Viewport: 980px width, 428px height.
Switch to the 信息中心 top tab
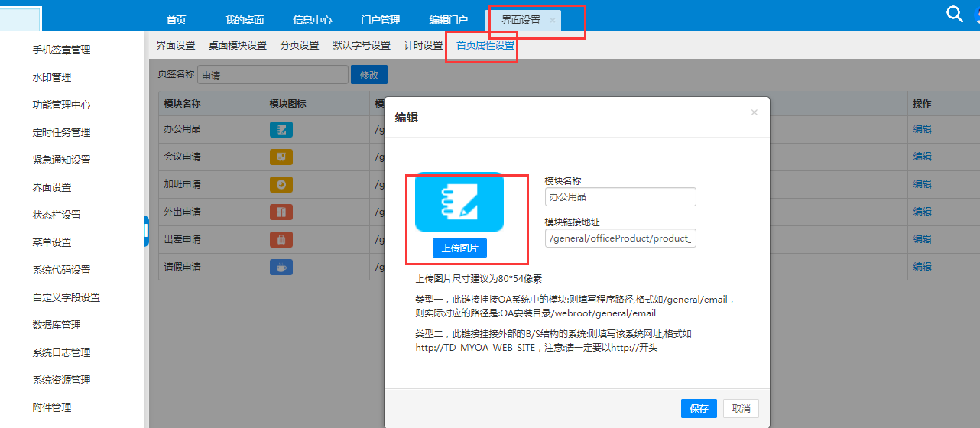point(312,21)
